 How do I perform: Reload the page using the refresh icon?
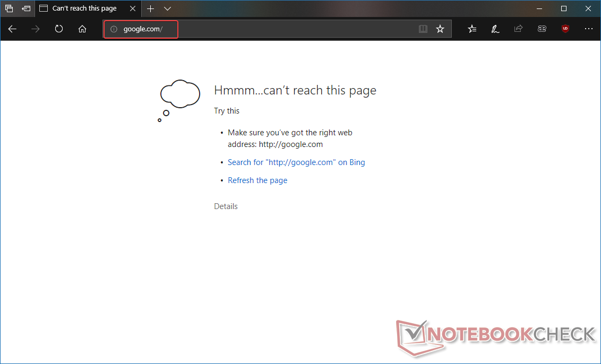pos(58,29)
